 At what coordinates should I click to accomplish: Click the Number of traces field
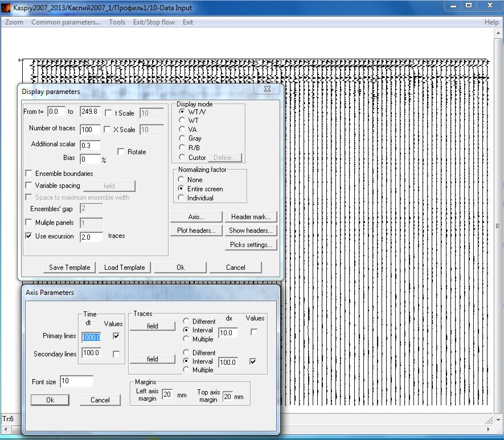tap(90, 130)
